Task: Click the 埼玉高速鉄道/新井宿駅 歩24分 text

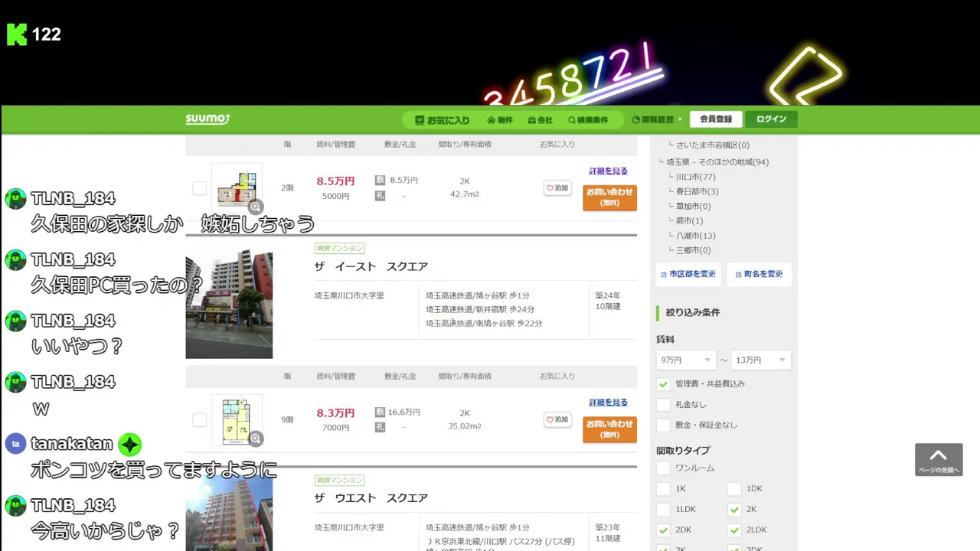Action: [x=480, y=310]
